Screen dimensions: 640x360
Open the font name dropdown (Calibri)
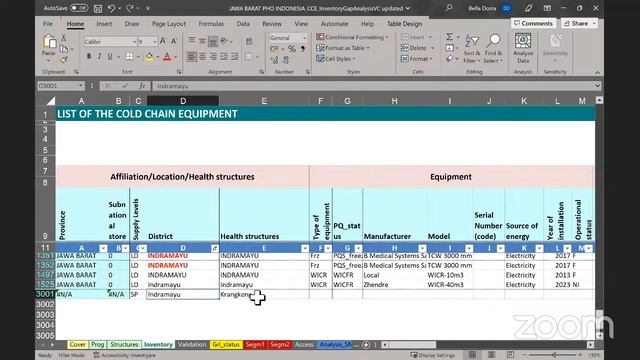coord(134,42)
